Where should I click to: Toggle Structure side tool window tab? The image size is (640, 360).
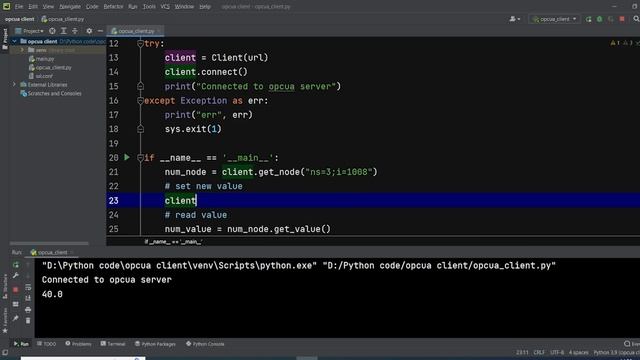pyautogui.click(x=5, y=287)
